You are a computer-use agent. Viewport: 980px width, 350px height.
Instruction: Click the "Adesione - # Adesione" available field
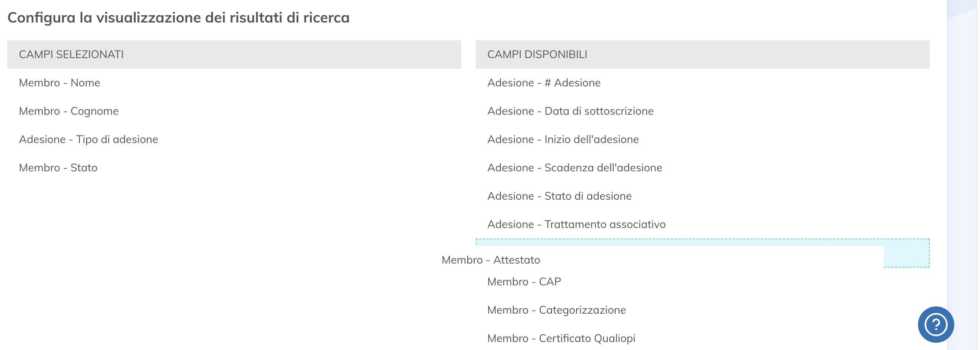(x=544, y=83)
